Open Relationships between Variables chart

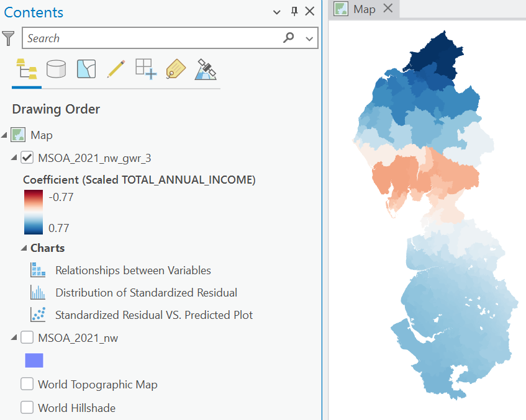pyautogui.click(x=133, y=270)
